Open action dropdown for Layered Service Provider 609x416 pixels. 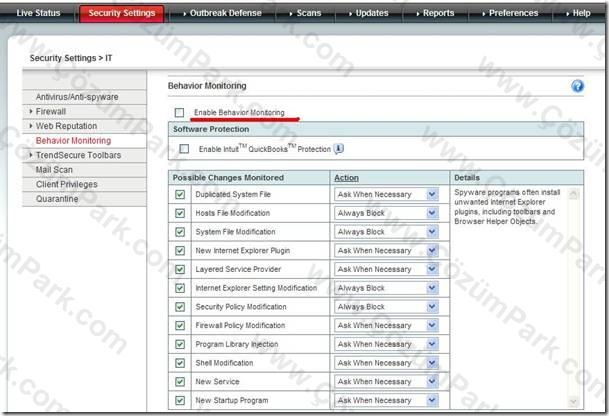386,269
